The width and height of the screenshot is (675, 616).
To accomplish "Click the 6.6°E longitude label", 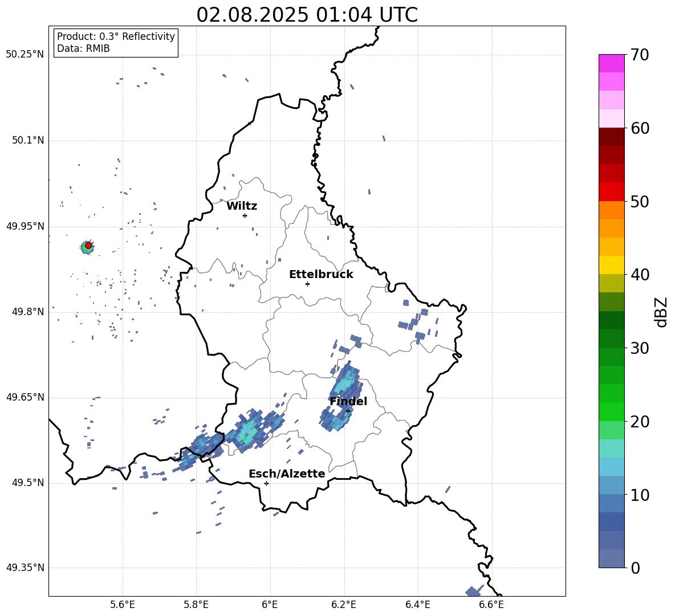I will [x=491, y=605].
